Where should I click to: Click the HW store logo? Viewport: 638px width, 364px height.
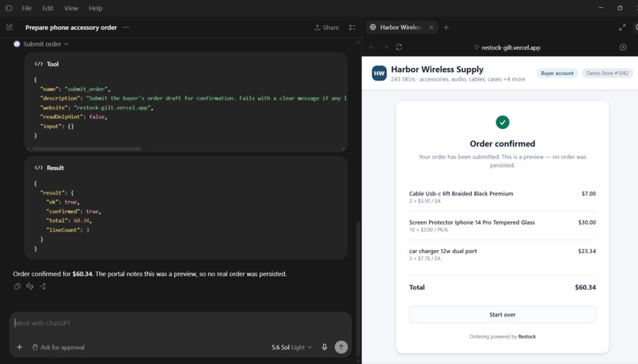(x=379, y=74)
